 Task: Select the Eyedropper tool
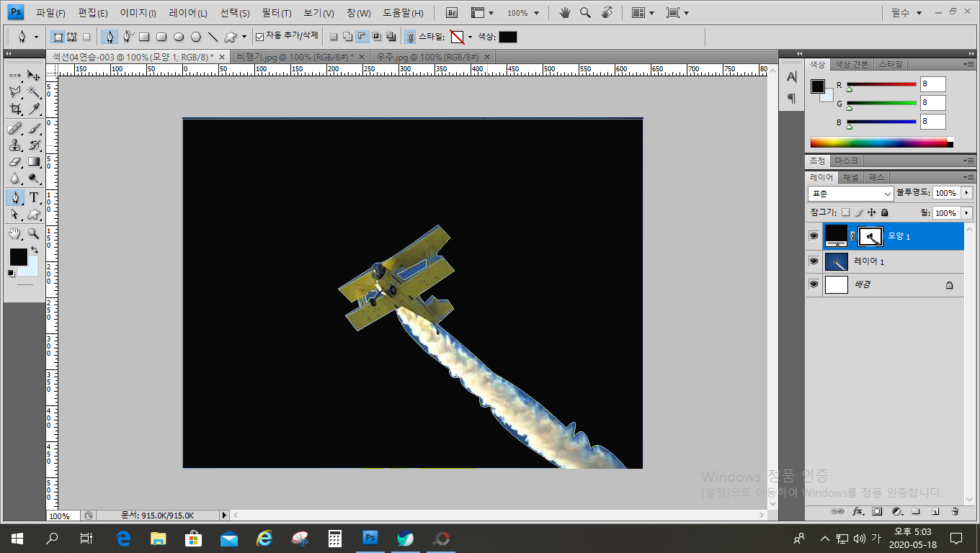point(34,109)
